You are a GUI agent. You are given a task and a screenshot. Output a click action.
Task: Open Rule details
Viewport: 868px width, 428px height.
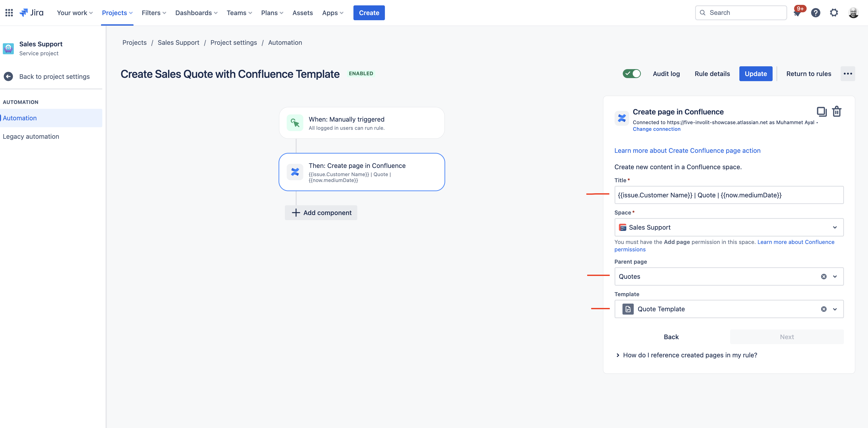[x=712, y=73]
